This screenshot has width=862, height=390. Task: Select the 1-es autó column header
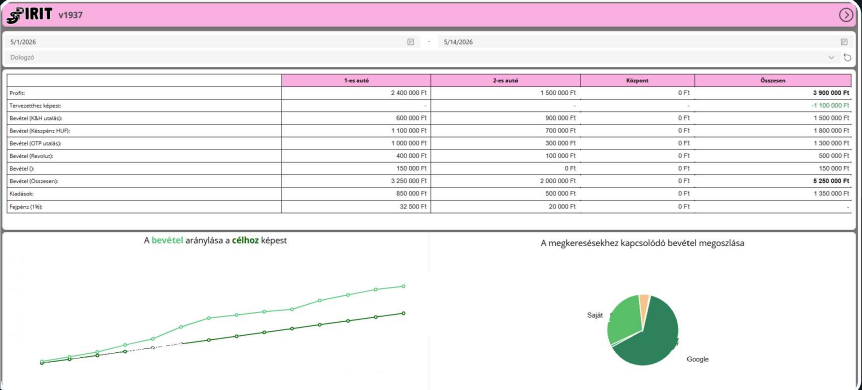click(x=356, y=80)
